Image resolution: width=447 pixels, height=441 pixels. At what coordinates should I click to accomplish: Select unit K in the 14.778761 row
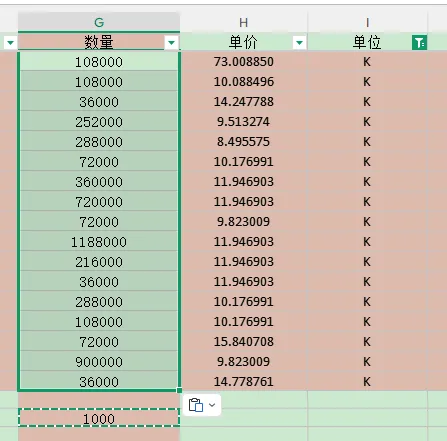[367, 381]
